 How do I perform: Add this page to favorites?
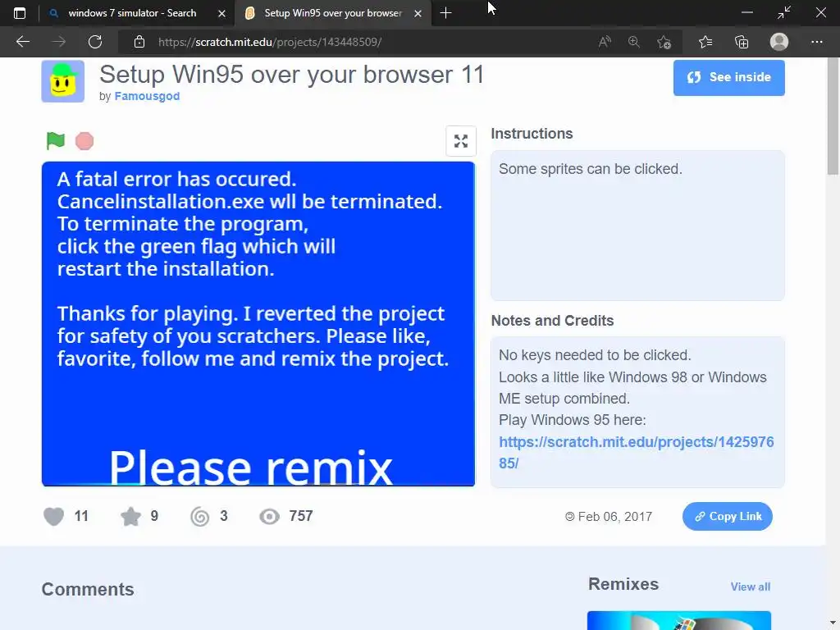(x=664, y=42)
